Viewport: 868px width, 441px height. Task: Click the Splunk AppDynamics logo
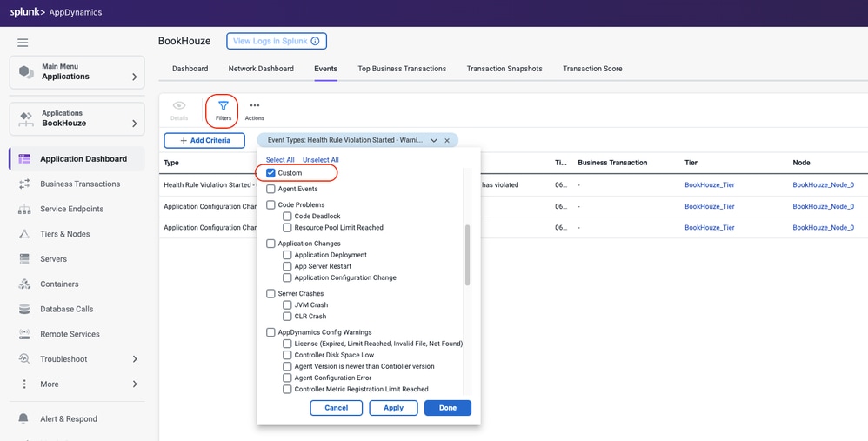[x=56, y=13]
